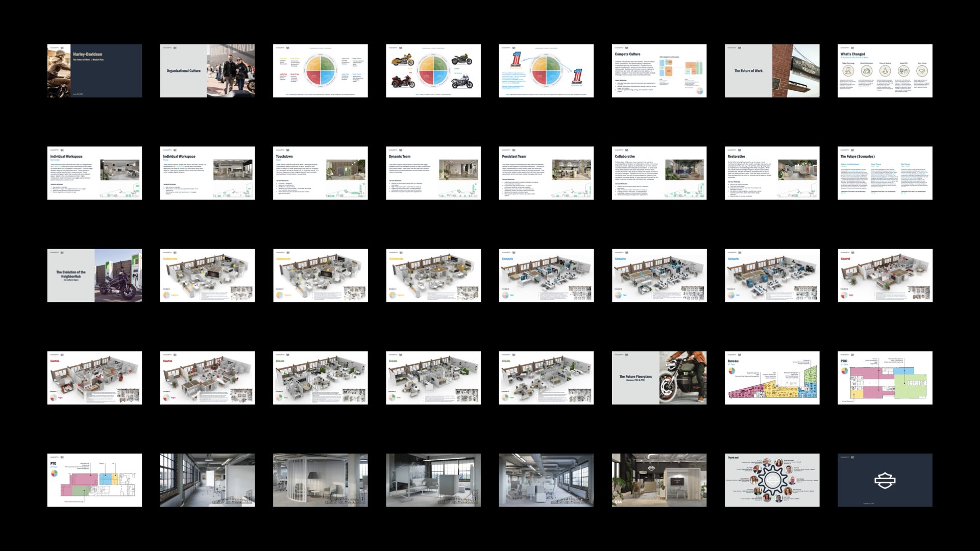The image size is (980, 551).
Task: Select the Compete Evolution 1 slide
Action: (546, 275)
